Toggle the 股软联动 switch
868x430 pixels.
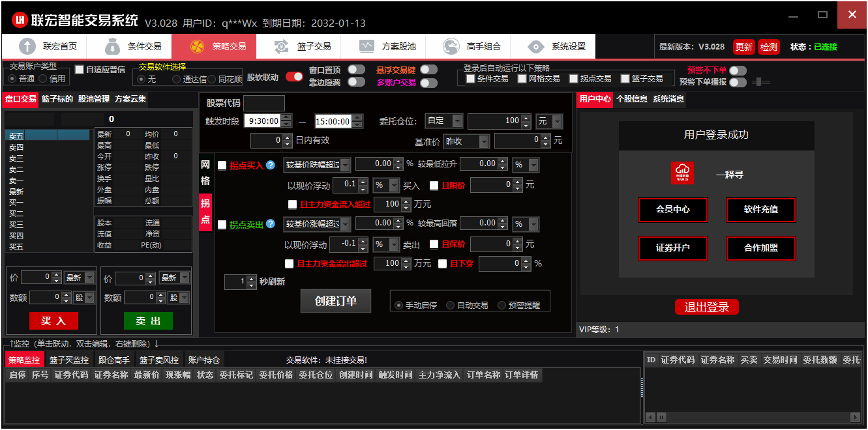tap(294, 77)
